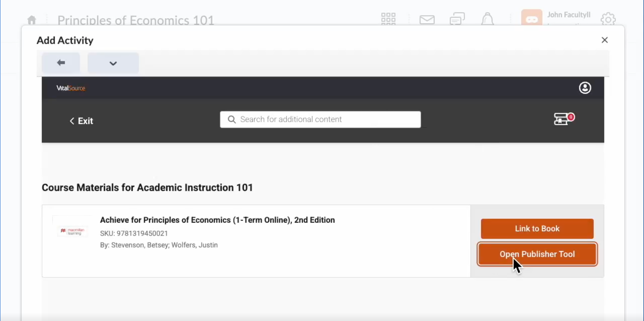Focus the Search for additional content field
Screen dimensions: 644x321
click(x=320, y=119)
